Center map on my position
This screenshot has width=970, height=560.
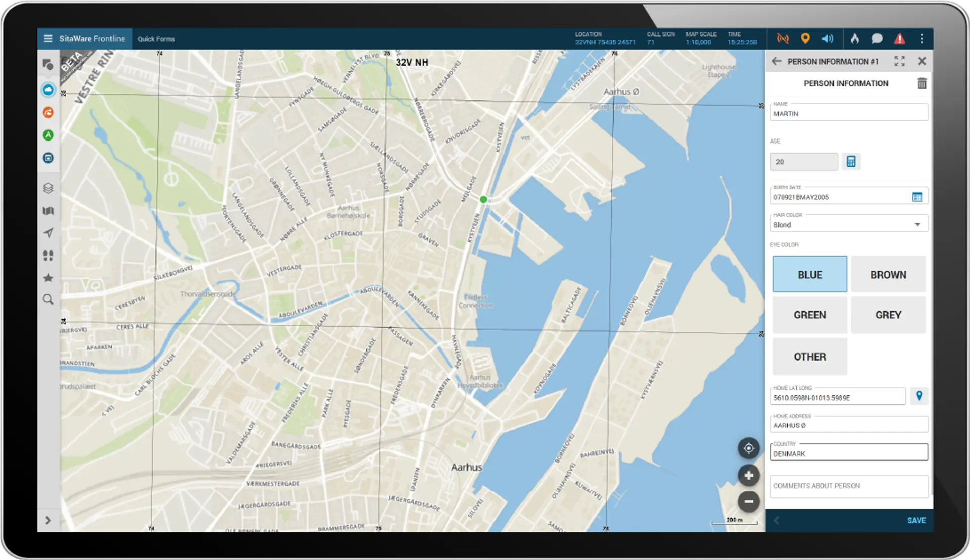pos(749,448)
